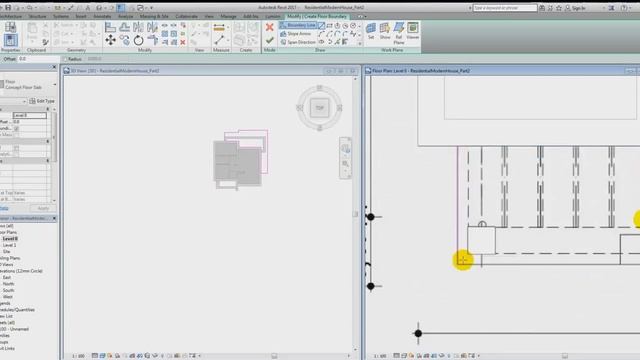
Task: Click the Schedules/Quantities browser item
Action: pyautogui.click(x=18, y=310)
